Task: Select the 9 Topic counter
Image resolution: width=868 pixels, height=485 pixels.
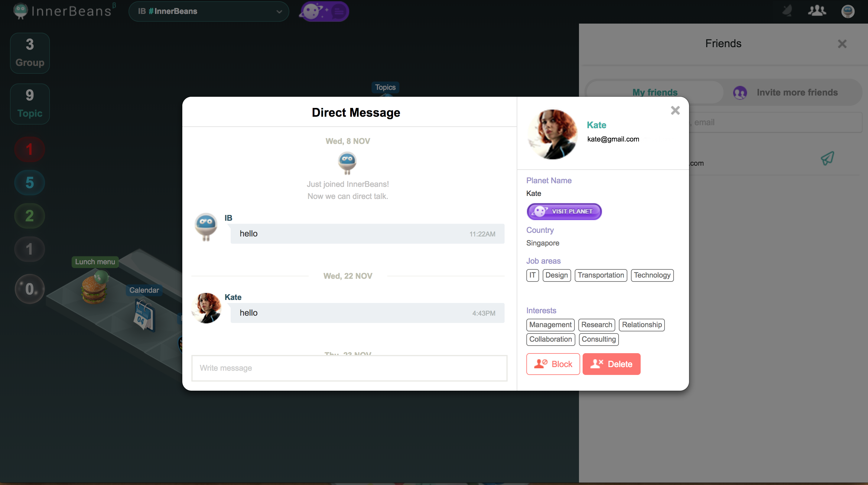Action: (30, 104)
